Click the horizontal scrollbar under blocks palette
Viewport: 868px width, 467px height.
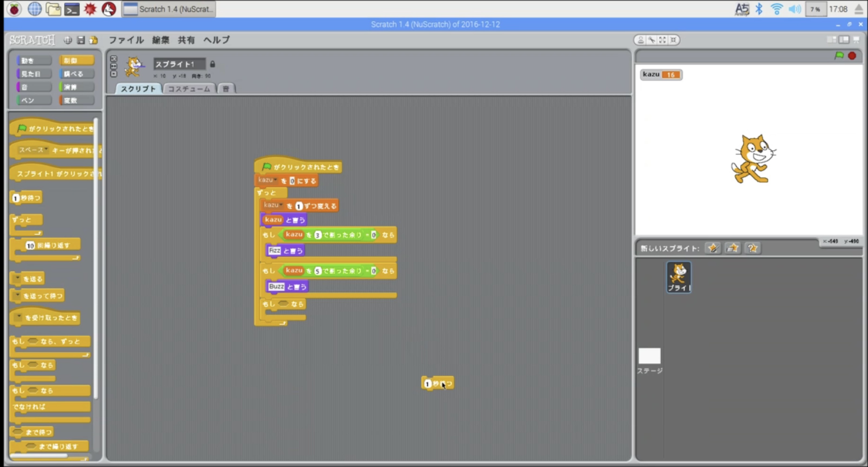(39, 456)
